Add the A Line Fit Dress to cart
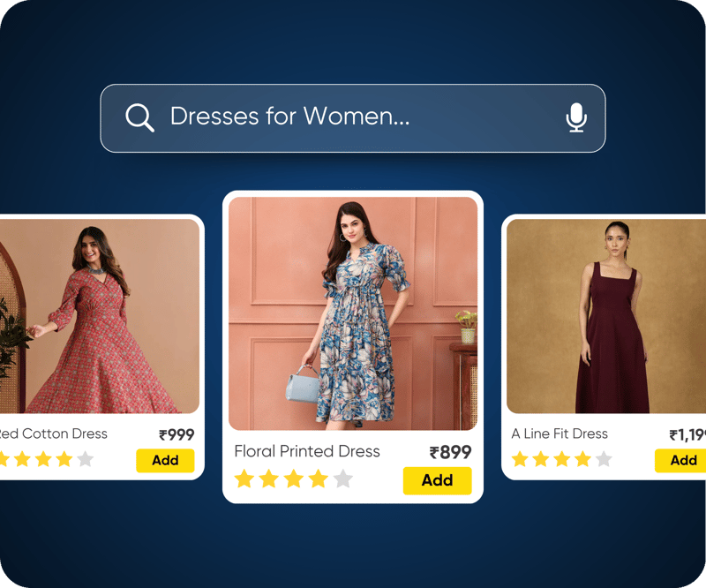 click(680, 461)
